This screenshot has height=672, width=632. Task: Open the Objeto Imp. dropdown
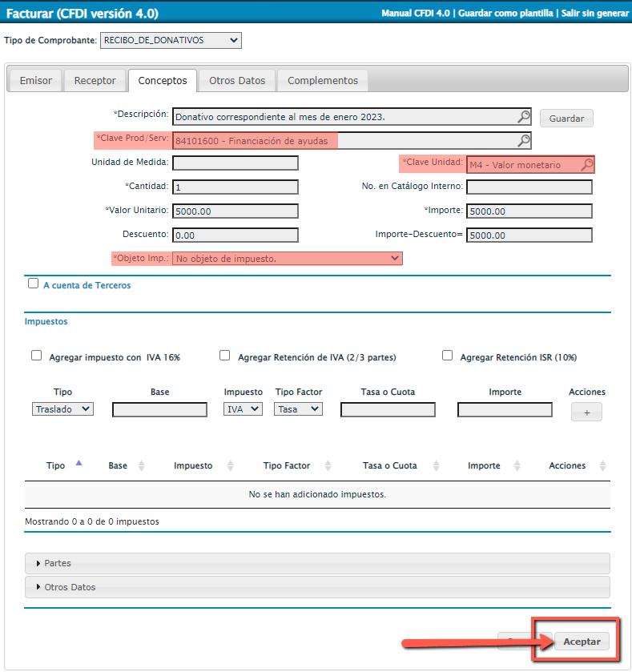tap(288, 259)
